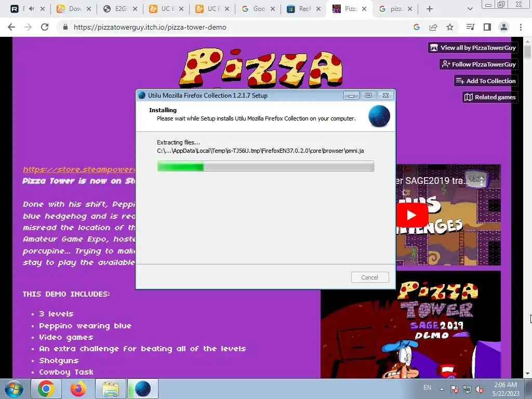The height and width of the screenshot is (399, 532).
Task: Open the media control icon in the toolbar
Action: click(470, 27)
